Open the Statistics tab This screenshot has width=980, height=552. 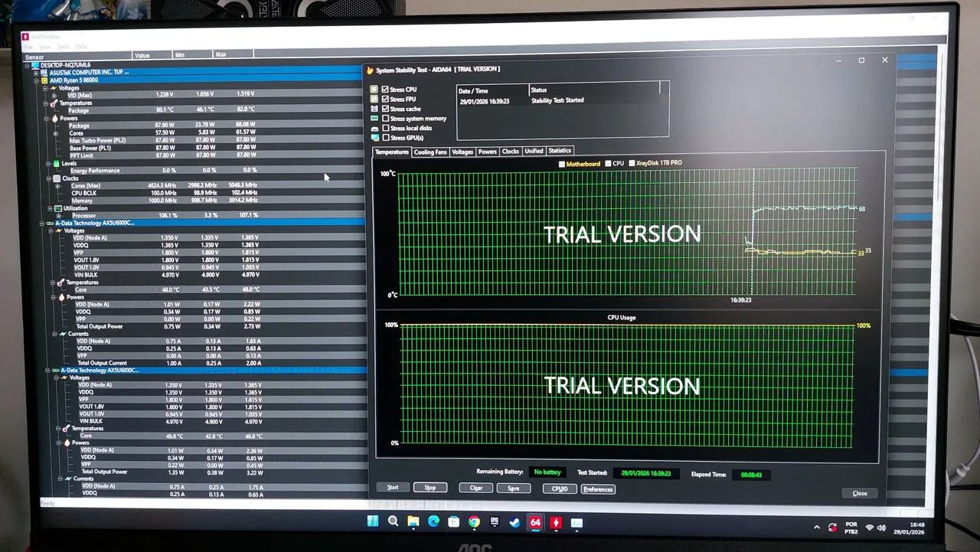[560, 151]
